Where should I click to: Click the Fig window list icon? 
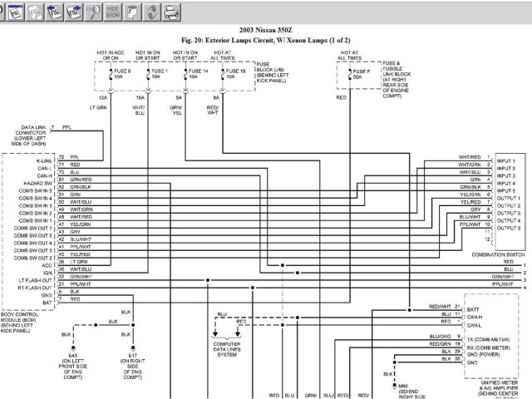14,12
